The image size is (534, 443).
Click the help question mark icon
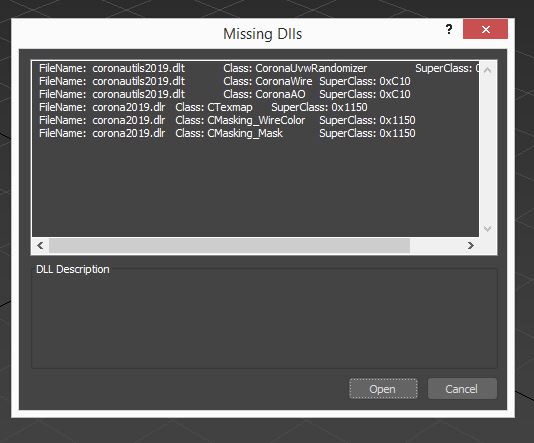click(449, 29)
